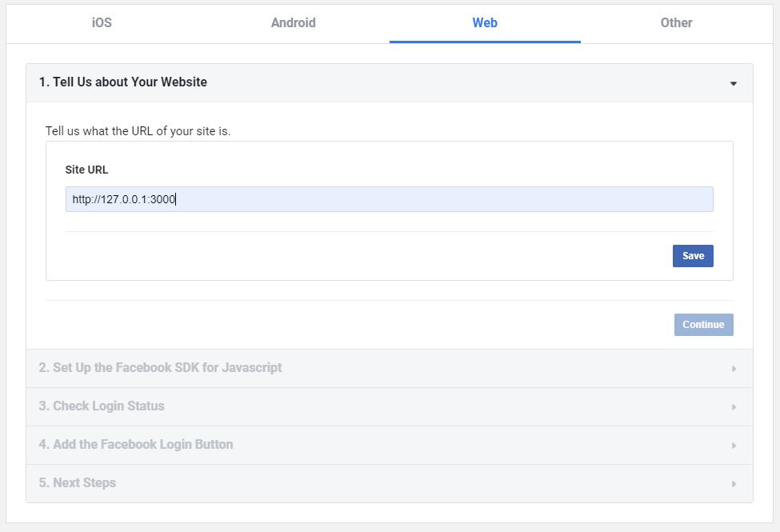Screen dimensions: 780x532
Task: Click the Tell Us about Your Website heading
Action: point(122,82)
